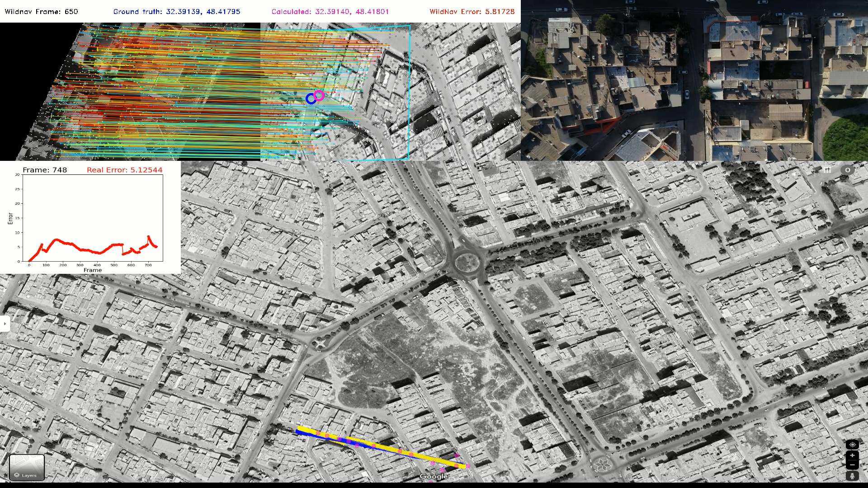Click the Ground truth coordinates text
The image size is (868, 488).
177,12
